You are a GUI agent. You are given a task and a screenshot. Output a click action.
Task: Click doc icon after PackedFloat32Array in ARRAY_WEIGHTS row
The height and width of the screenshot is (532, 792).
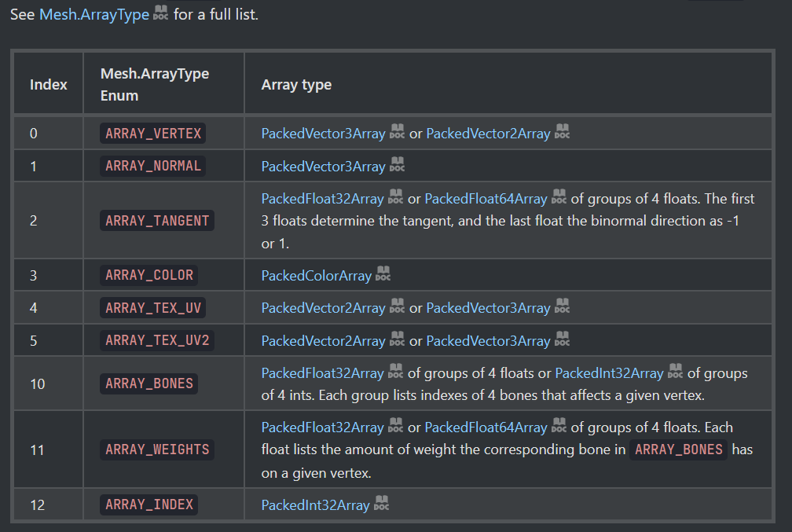[395, 427]
